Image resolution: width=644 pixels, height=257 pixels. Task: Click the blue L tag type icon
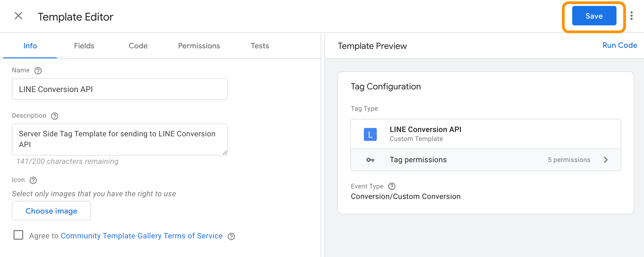point(370,134)
